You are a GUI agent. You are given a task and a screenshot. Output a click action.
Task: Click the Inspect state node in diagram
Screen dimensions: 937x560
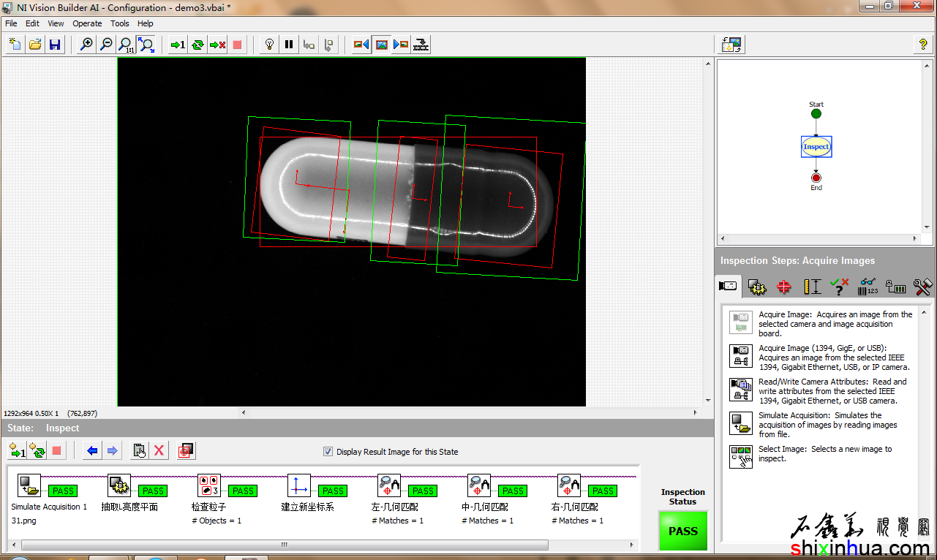pyautogui.click(x=816, y=146)
